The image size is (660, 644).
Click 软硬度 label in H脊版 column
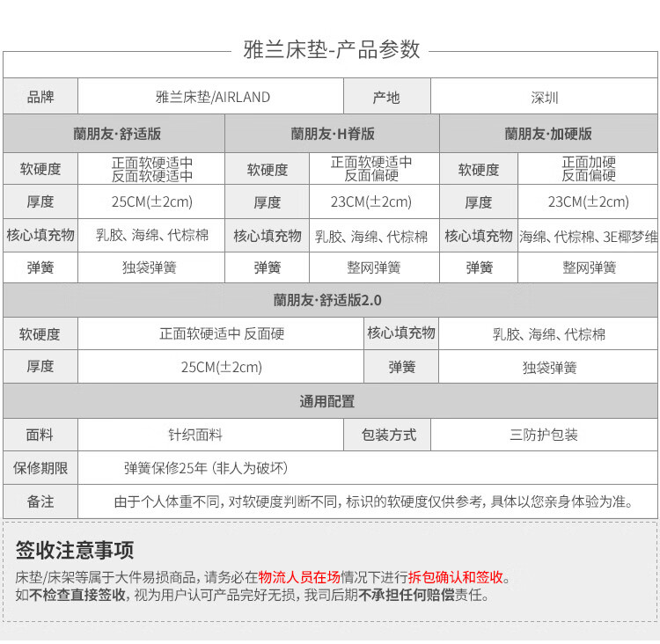click(x=268, y=170)
